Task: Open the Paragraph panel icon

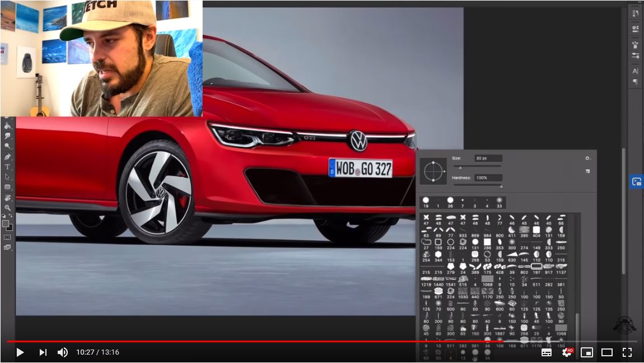Action: click(636, 82)
